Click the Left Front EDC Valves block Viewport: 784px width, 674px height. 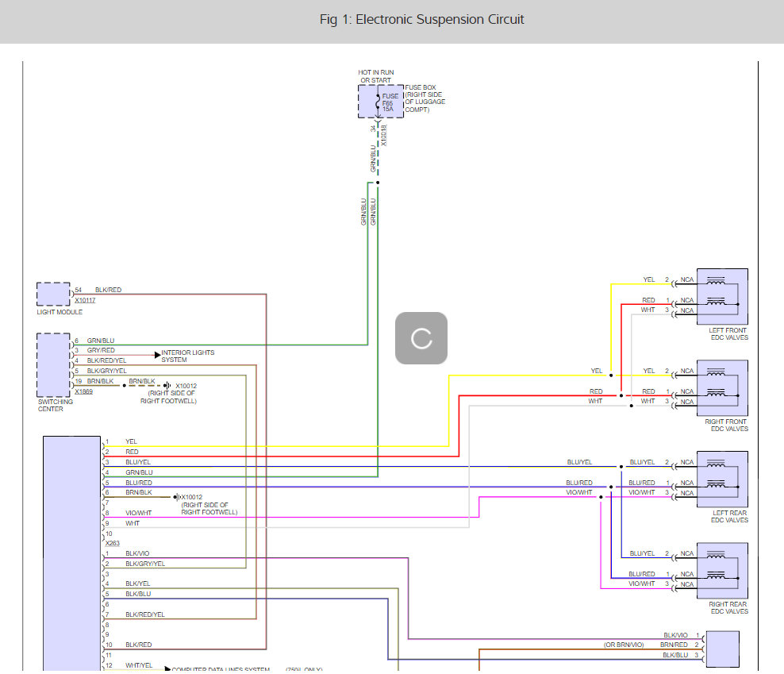pyautogui.click(x=721, y=296)
